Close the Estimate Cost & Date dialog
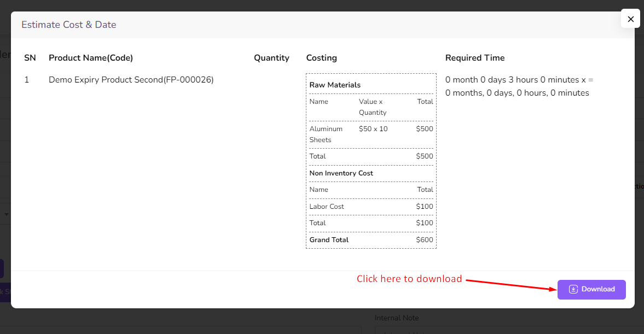Viewport: 644px width, 334px height. point(630,19)
